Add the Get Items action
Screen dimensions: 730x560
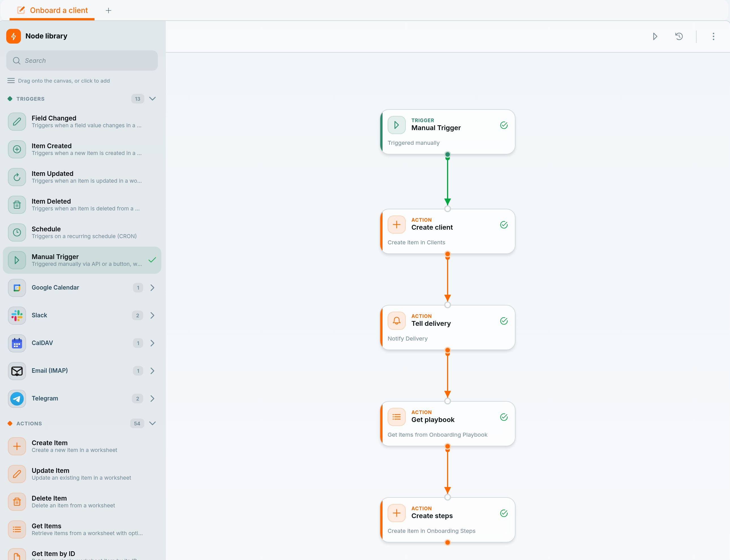[82, 529]
